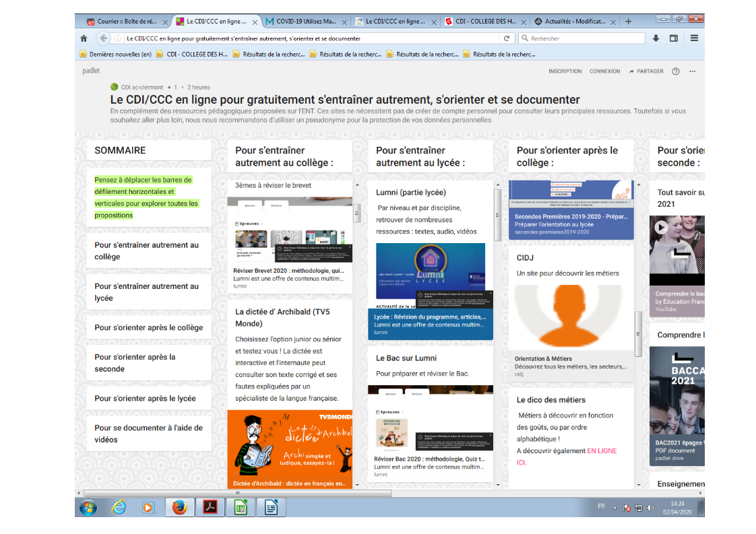Open the Padlet three-dots more menu
The width and height of the screenshot is (756, 534).
click(692, 71)
